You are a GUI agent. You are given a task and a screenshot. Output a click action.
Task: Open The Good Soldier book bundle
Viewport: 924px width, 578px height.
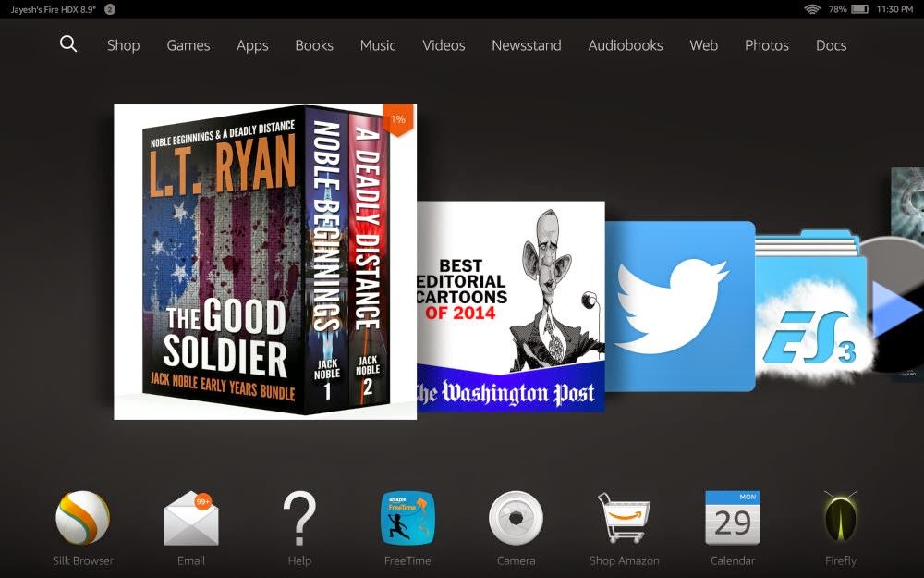(265, 262)
